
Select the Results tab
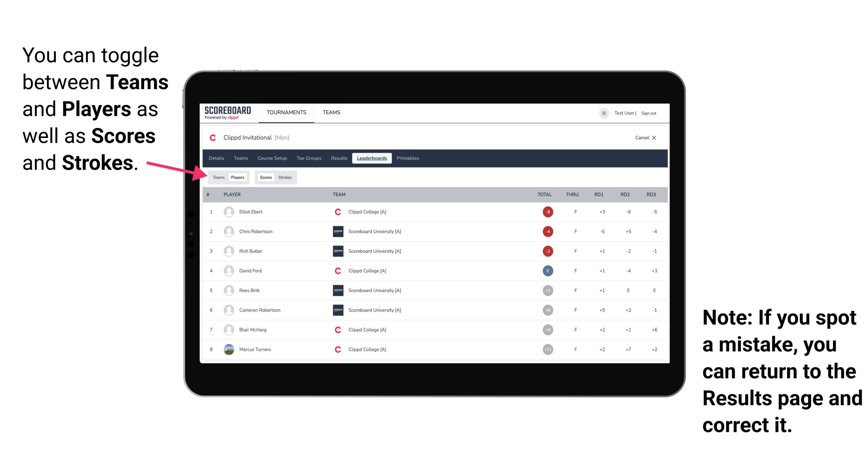click(339, 158)
